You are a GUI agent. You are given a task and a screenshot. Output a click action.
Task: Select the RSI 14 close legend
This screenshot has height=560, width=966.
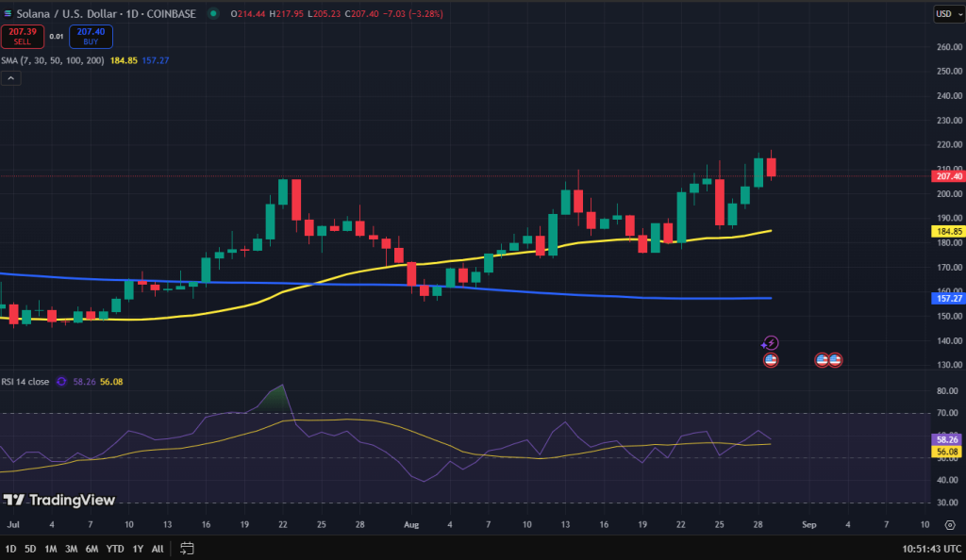pos(25,382)
